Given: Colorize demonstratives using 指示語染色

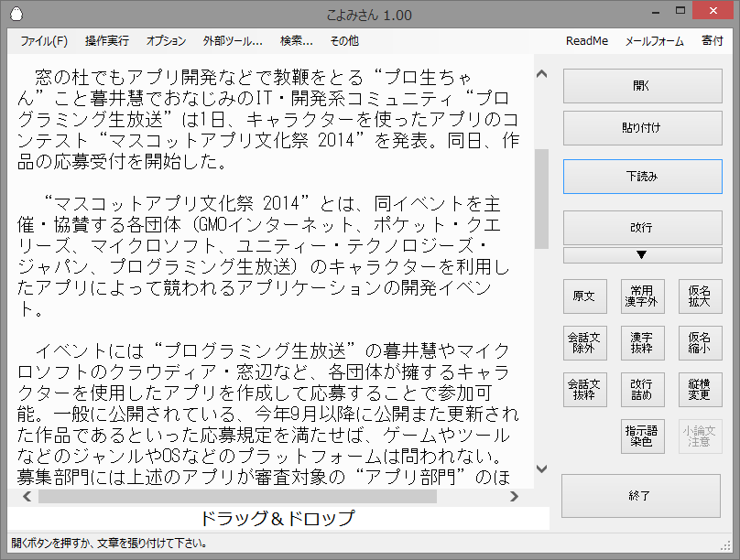Looking at the screenshot, I should [x=643, y=436].
